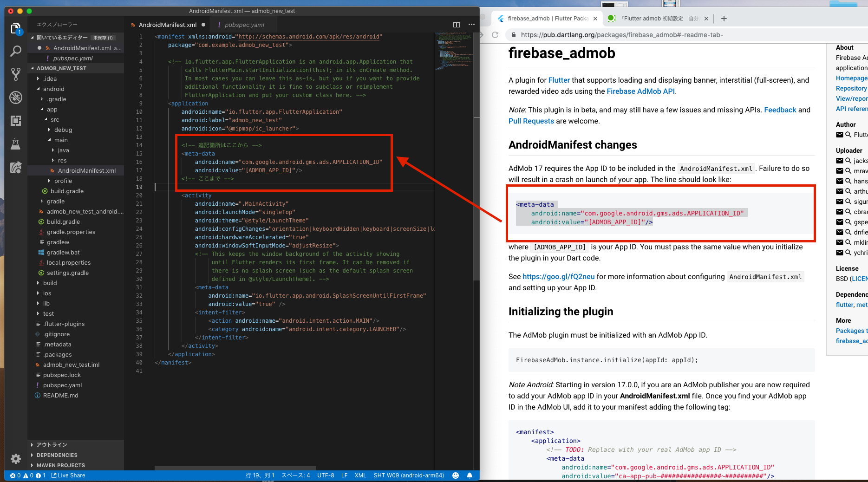Click the search icon next to uploader dnfie
868x482 pixels.
848,232
